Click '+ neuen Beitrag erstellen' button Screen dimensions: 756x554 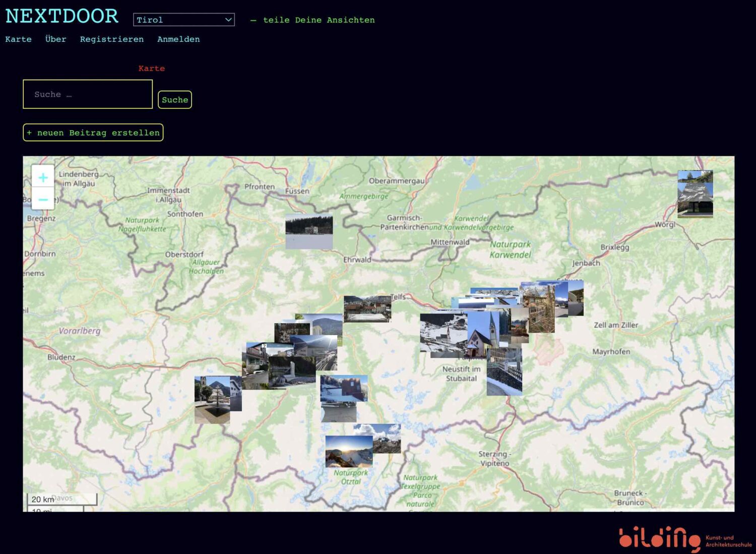tap(93, 133)
